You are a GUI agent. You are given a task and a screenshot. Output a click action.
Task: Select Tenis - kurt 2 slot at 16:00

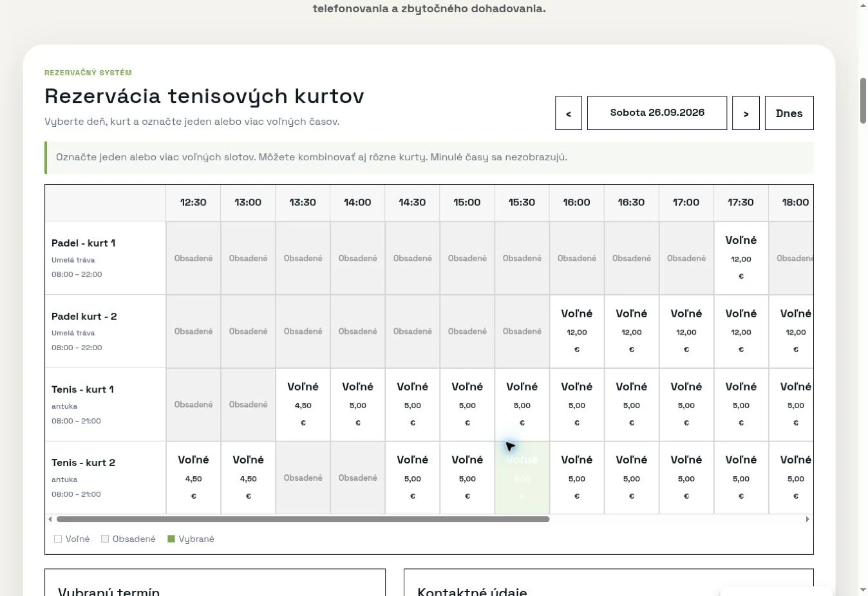(577, 478)
